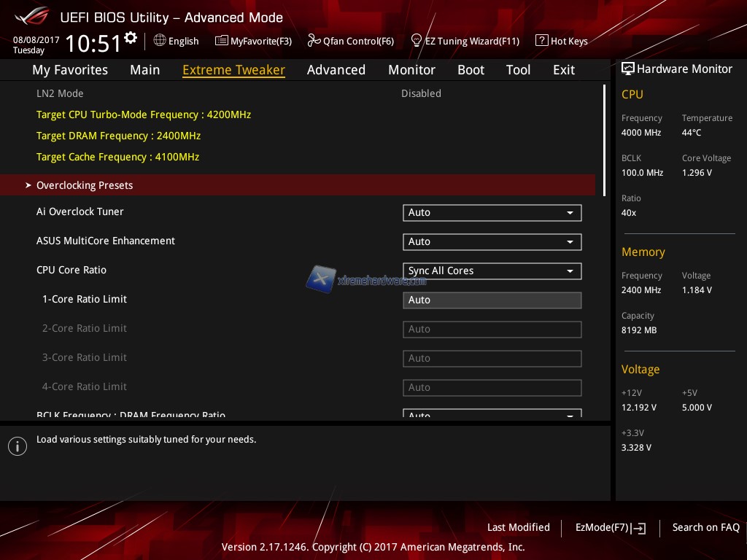Open Ai Overclock Tuner dropdown

[x=492, y=213]
